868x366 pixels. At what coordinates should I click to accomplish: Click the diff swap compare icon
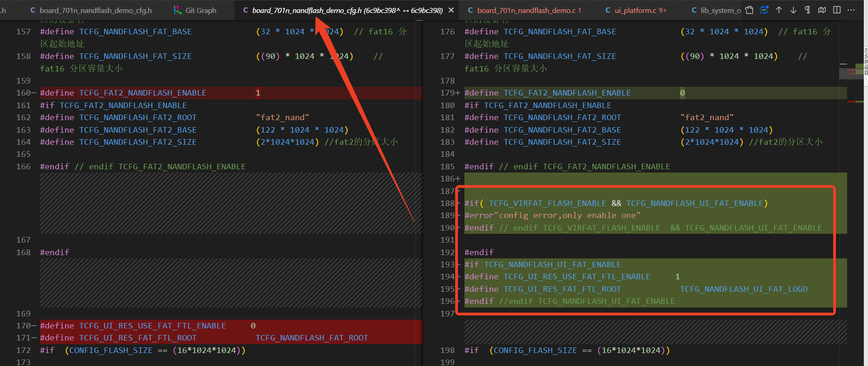click(x=764, y=10)
